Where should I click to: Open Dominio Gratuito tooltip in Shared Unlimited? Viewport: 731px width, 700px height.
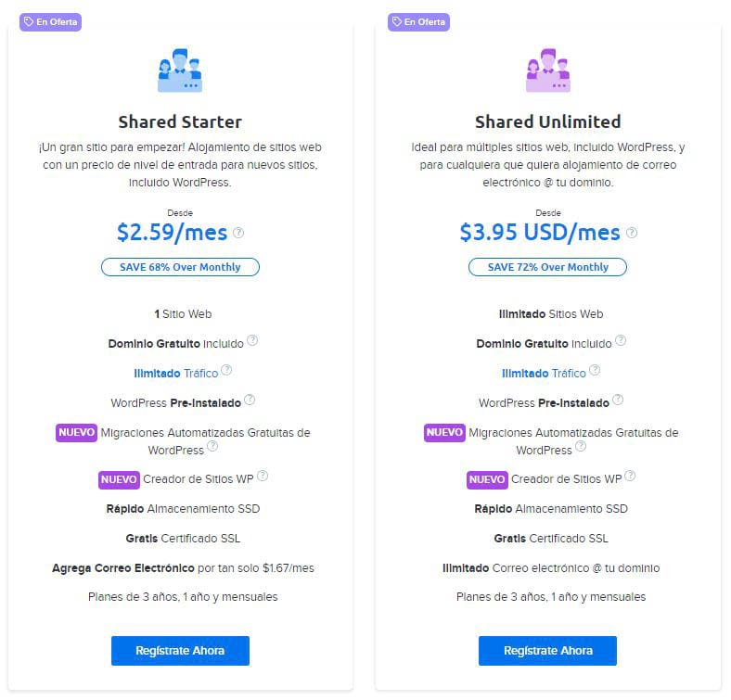point(621,341)
